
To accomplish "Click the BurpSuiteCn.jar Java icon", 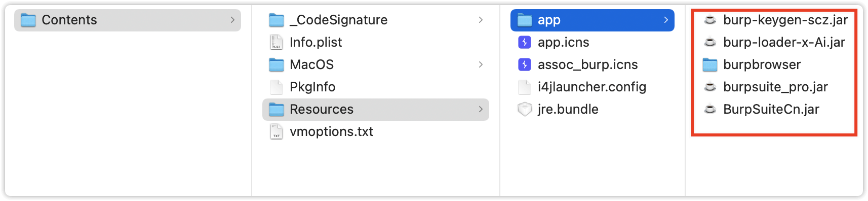I will [x=710, y=109].
